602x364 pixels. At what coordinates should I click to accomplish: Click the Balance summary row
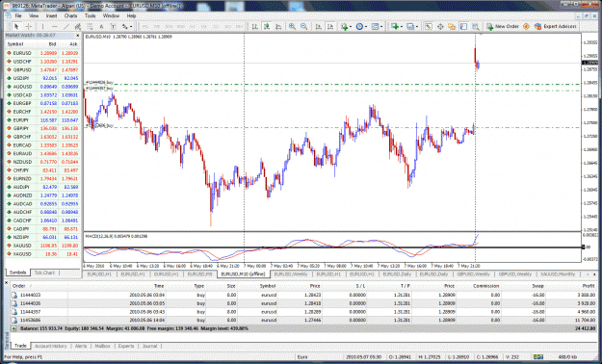pos(303,328)
